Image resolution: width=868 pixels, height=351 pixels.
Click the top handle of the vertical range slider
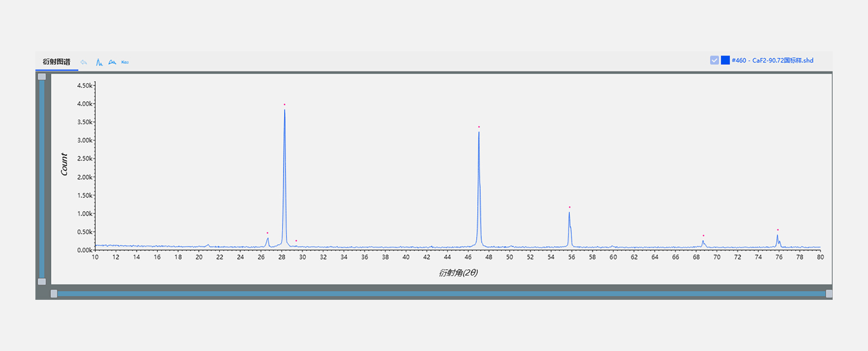42,77
